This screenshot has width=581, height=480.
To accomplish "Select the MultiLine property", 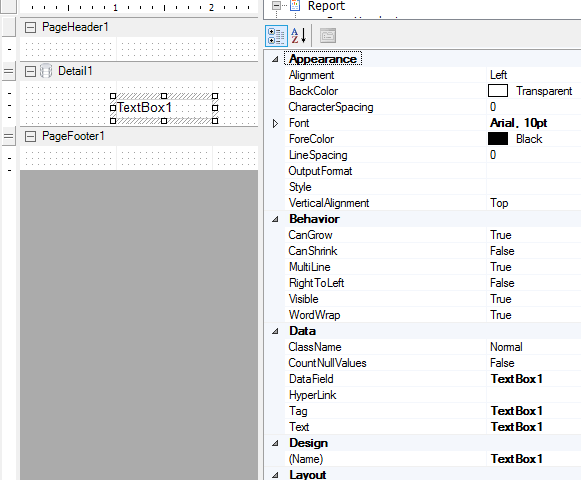I will click(x=309, y=267).
